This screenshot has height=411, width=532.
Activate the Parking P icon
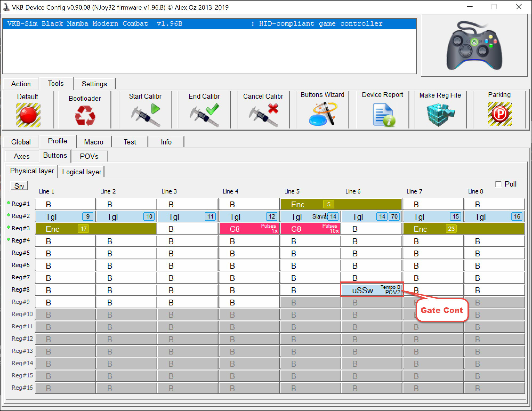500,114
